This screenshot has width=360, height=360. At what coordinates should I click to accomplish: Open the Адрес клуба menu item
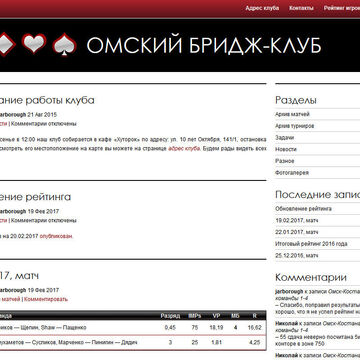coord(262,8)
